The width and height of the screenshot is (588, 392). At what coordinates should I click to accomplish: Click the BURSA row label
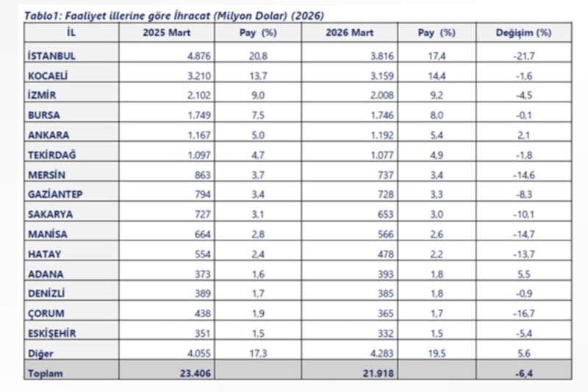coord(44,115)
